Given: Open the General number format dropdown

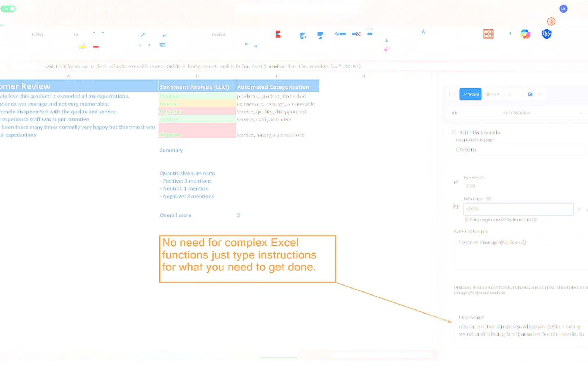Looking at the screenshot, I should click(x=219, y=35).
